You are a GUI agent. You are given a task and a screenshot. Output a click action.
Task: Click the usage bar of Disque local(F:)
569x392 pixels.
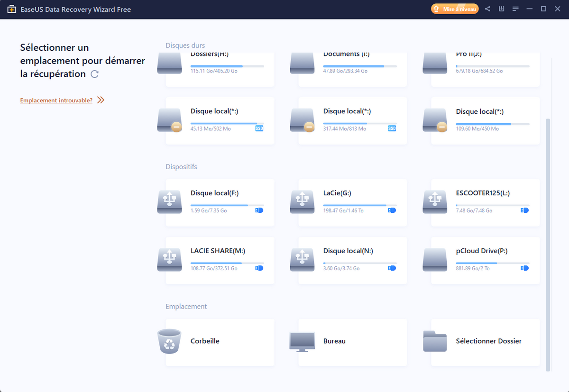pos(227,205)
